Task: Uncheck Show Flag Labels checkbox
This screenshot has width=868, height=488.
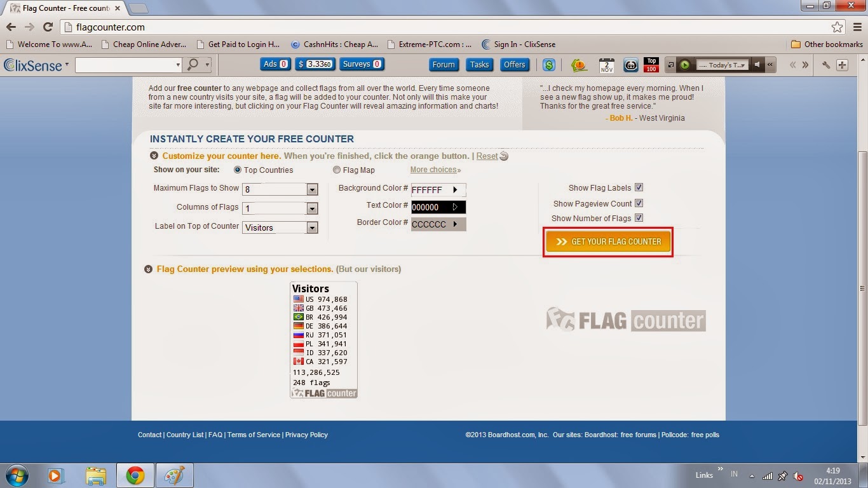Action: pos(639,187)
